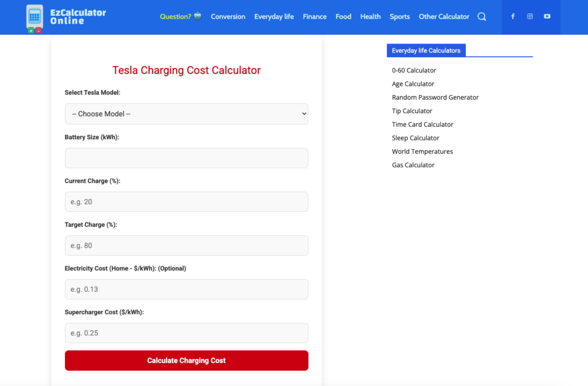588x386 pixels.
Task: Switch to the Everyday life menu
Action: point(274,17)
